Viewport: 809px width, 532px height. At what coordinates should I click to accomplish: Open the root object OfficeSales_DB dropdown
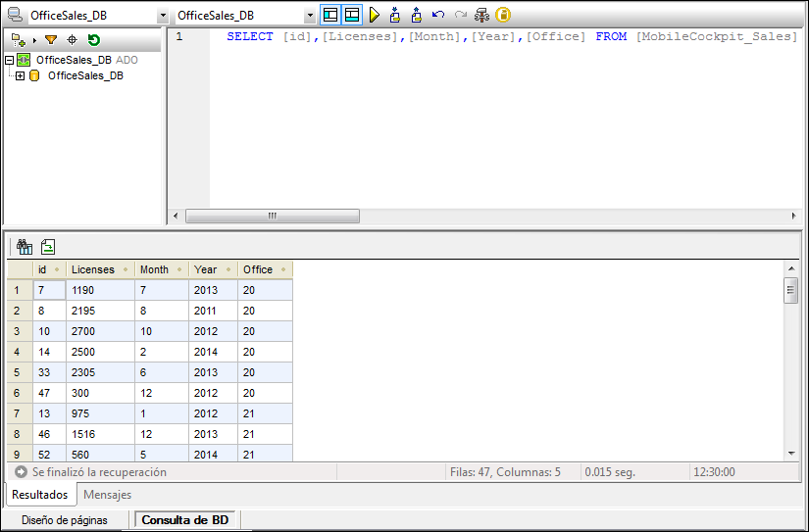point(310,17)
